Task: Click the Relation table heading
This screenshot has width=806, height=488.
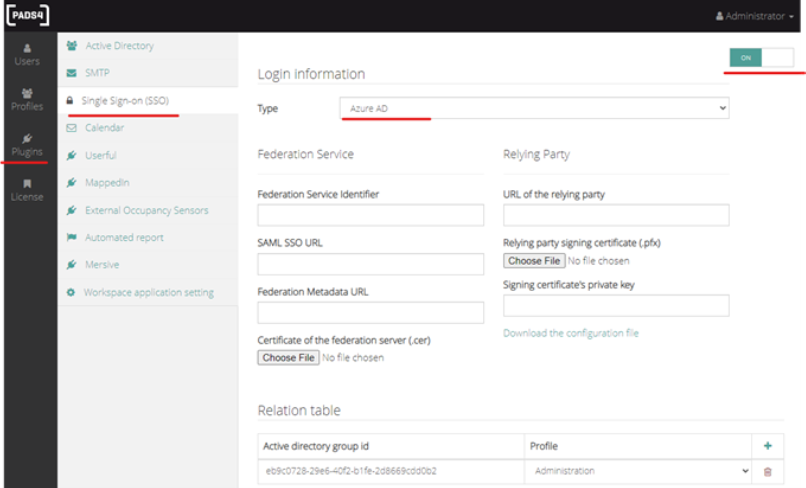Action: [x=299, y=410]
